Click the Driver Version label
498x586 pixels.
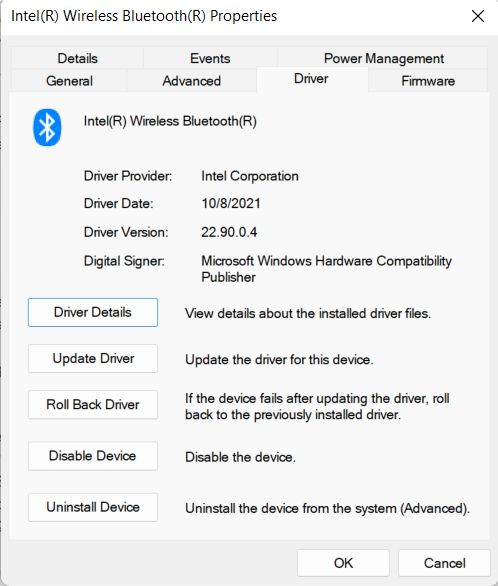pos(126,232)
